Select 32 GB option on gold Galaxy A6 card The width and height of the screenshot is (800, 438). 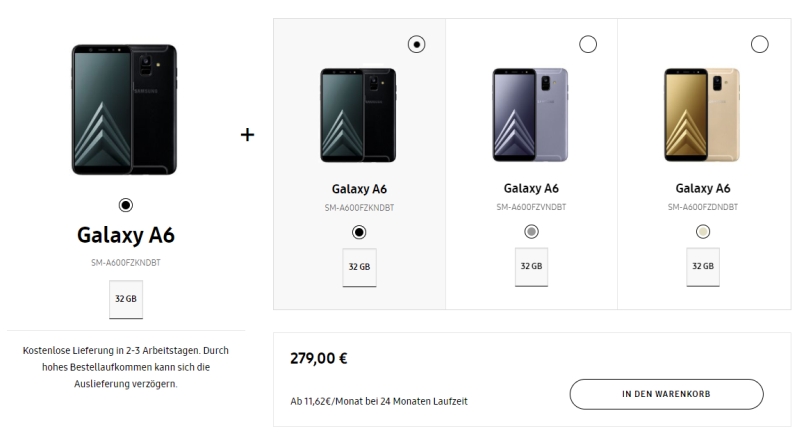pyautogui.click(x=703, y=267)
